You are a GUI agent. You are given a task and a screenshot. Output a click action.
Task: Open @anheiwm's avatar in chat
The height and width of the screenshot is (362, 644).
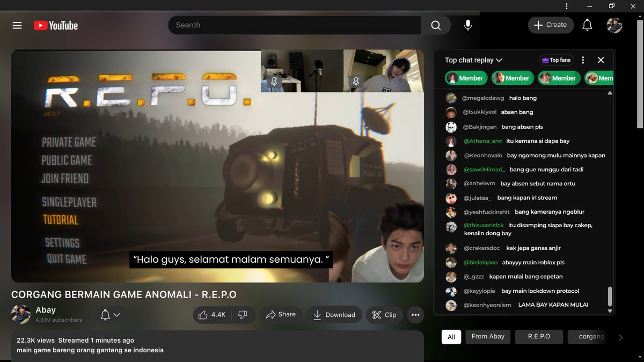(451, 184)
